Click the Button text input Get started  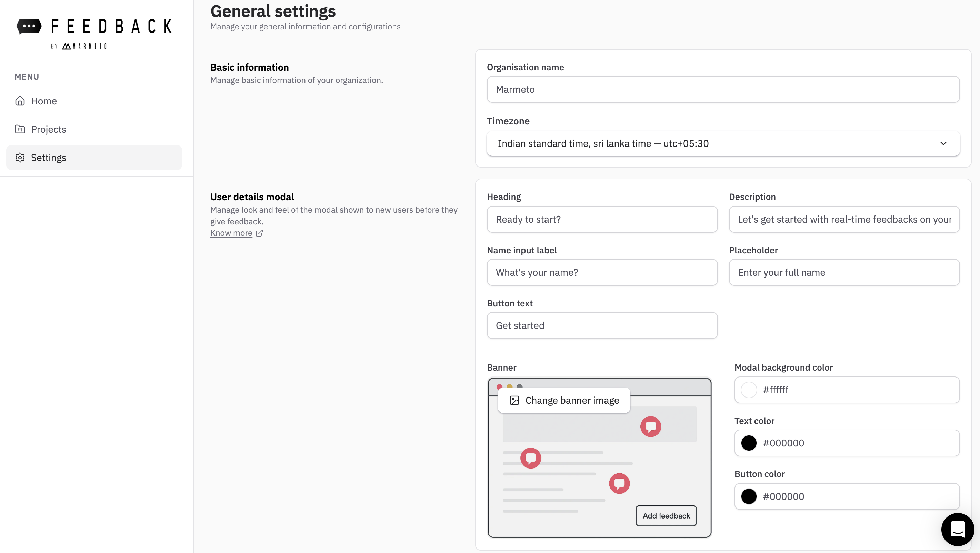tap(602, 325)
